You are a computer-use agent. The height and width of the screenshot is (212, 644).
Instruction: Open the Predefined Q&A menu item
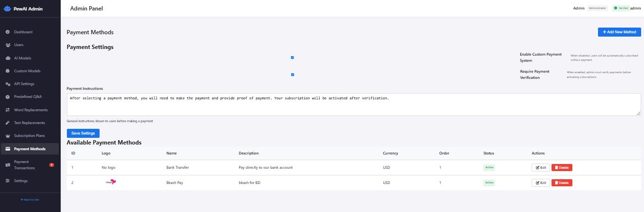tap(28, 96)
